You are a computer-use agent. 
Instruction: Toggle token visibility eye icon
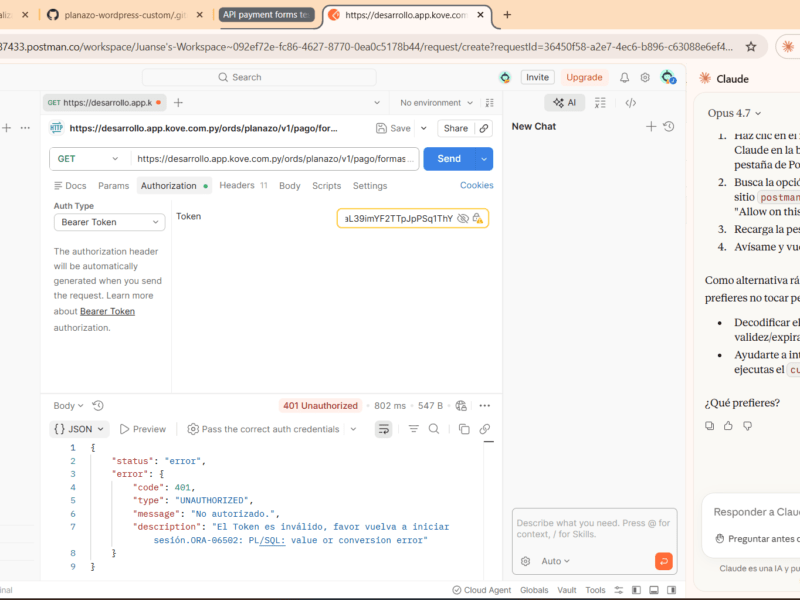click(463, 218)
